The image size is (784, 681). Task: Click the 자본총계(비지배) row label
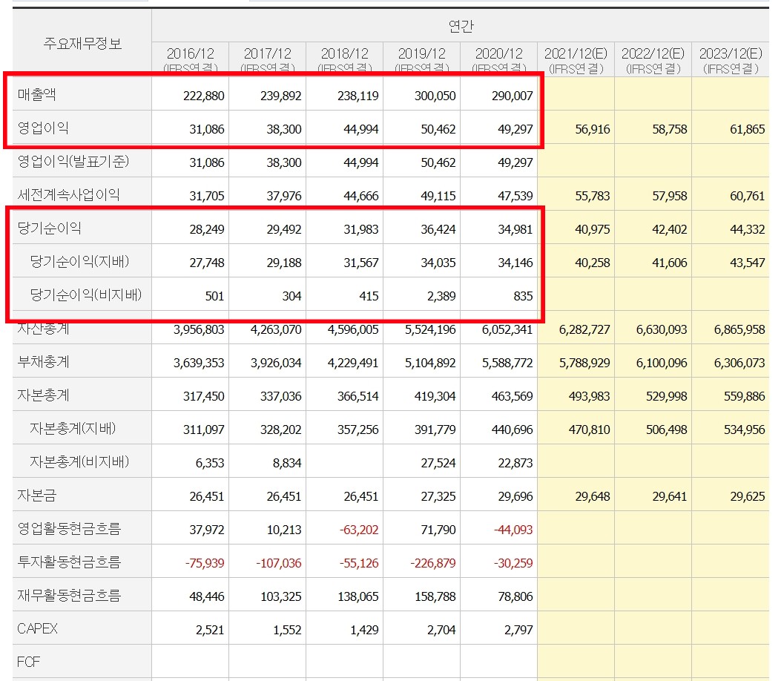click(x=79, y=462)
